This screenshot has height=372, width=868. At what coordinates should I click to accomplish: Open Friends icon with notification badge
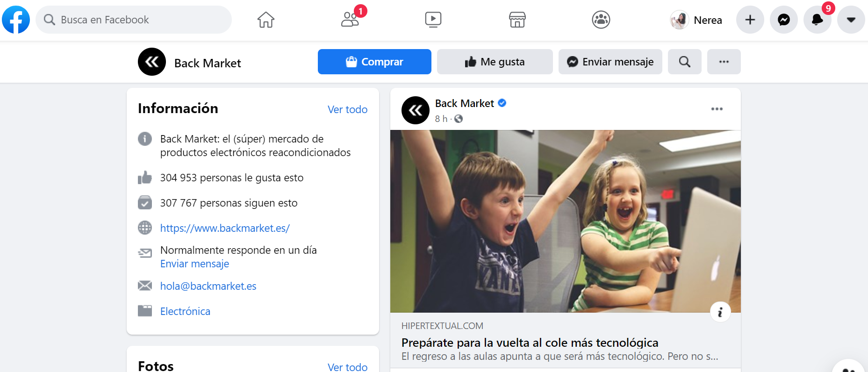click(x=350, y=20)
